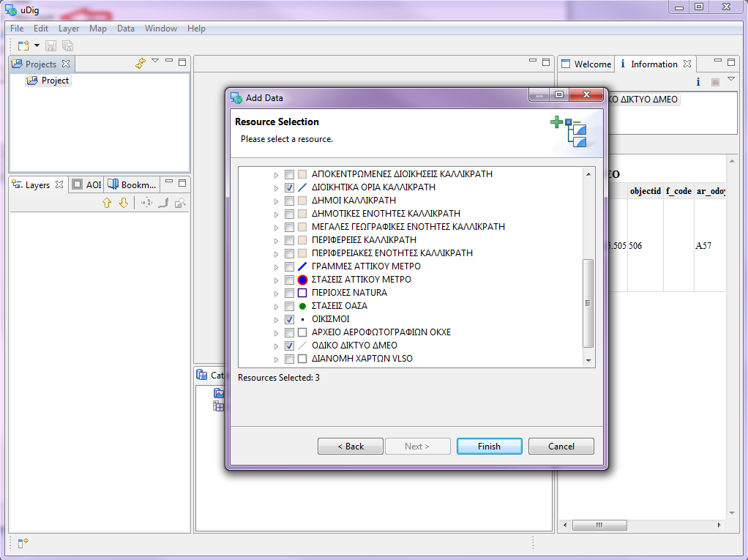The image size is (748, 560).
Task: Click the layer style icon in Layers toolbar
Action: [x=163, y=204]
